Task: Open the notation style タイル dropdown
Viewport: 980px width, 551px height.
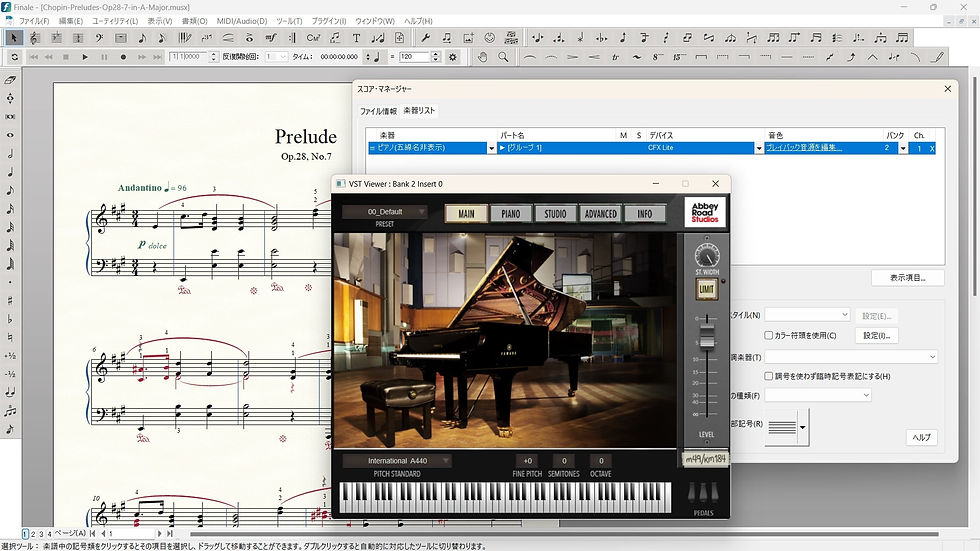Action: click(x=807, y=315)
